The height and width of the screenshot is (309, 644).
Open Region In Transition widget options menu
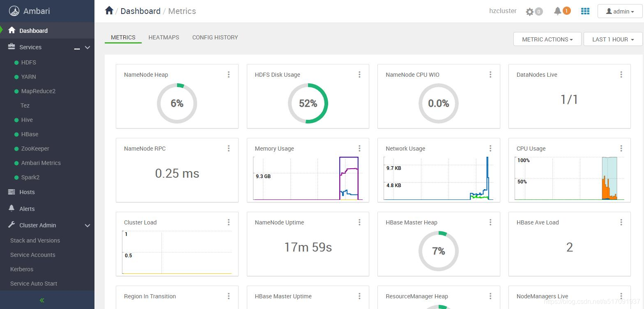[229, 296]
